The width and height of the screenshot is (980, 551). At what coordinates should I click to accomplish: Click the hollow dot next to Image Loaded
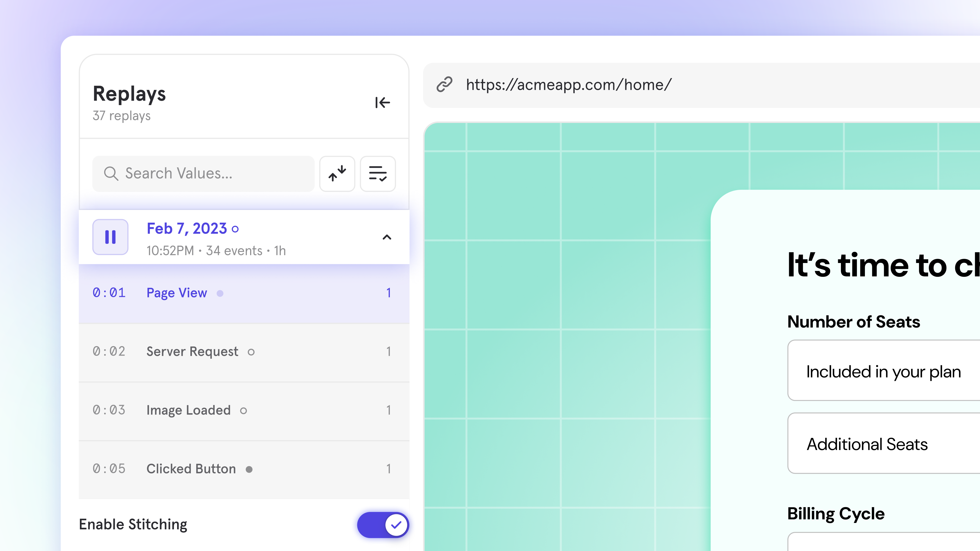click(243, 411)
